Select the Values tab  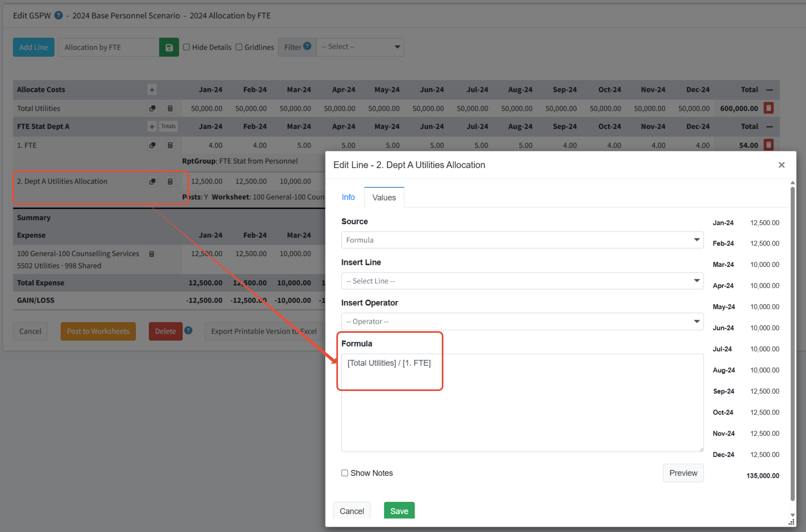click(x=384, y=198)
